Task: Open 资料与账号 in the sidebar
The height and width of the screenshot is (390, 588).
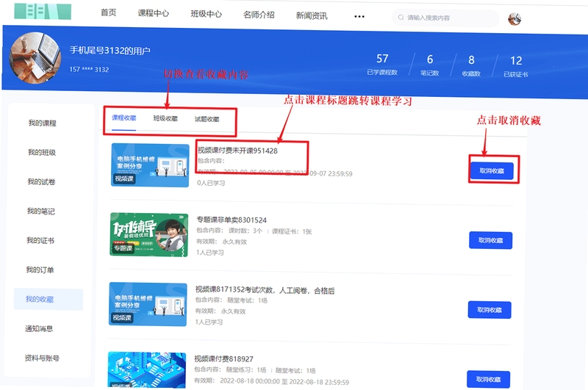Action: coord(42,358)
